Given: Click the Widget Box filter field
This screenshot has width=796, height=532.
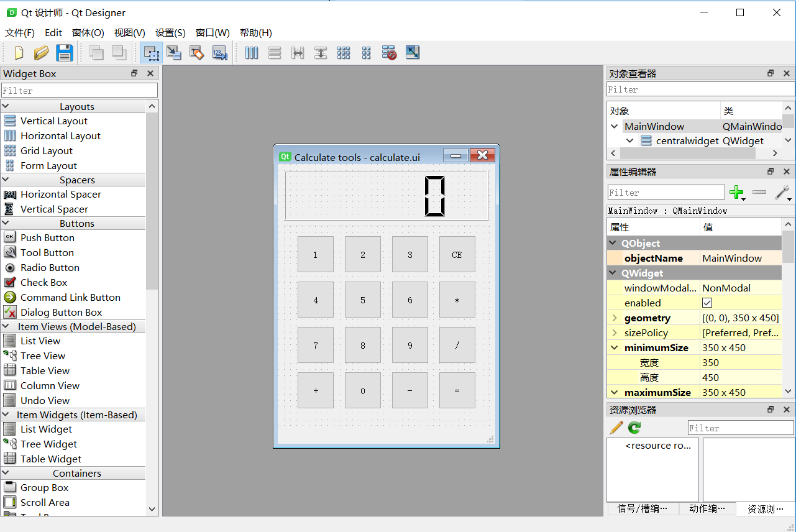Looking at the screenshot, I should (80, 89).
